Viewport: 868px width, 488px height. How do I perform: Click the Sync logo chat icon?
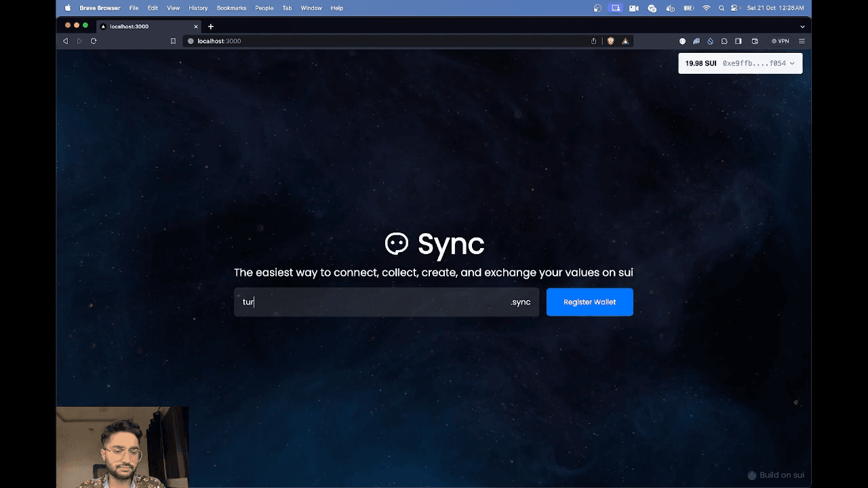(397, 243)
